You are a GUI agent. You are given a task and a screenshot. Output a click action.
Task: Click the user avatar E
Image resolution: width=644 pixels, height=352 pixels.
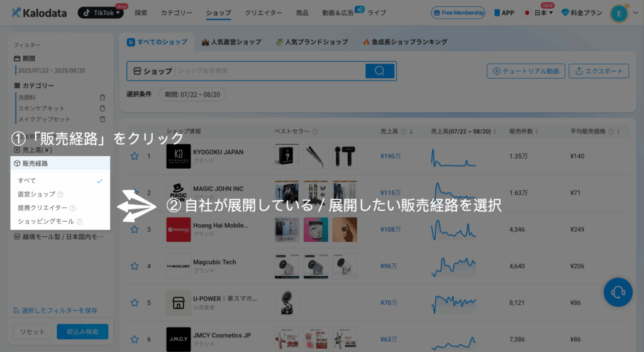tap(619, 14)
